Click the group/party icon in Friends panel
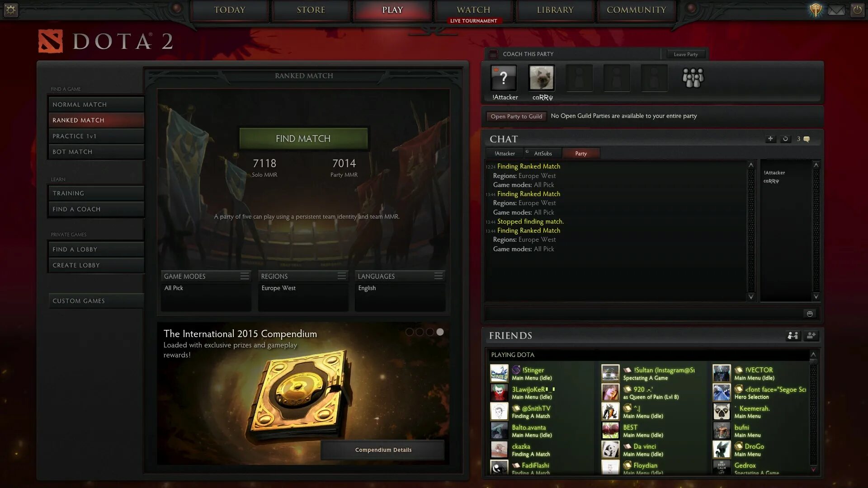This screenshot has width=868, height=488. pyautogui.click(x=792, y=335)
